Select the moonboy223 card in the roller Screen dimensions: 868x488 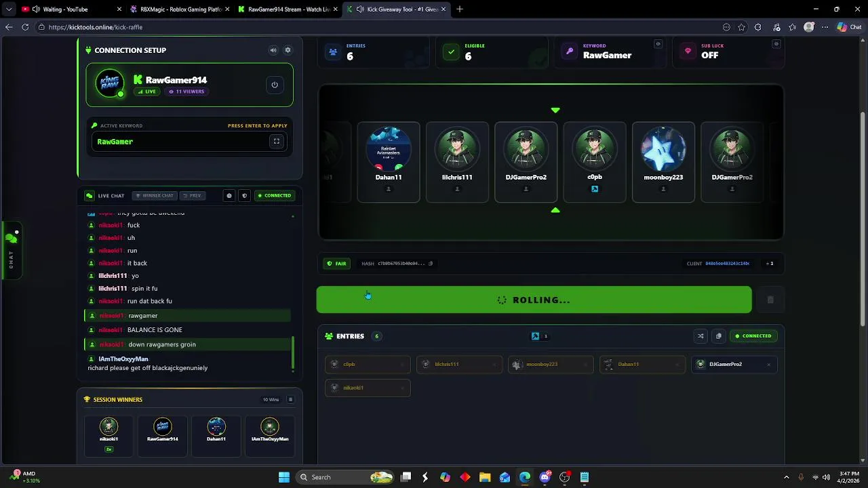[x=663, y=162]
